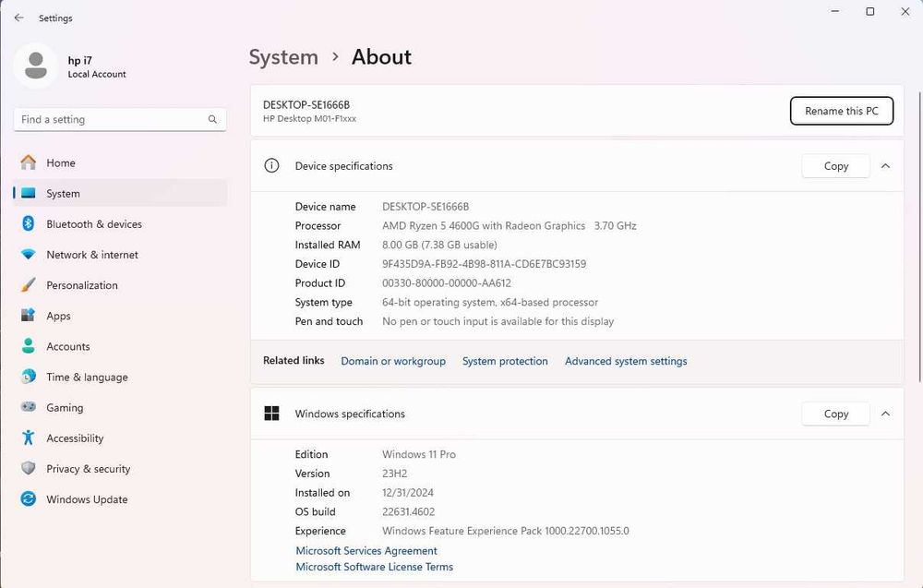Go back with the arrow button
Screen dimensions: 923x588
point(18,18)
